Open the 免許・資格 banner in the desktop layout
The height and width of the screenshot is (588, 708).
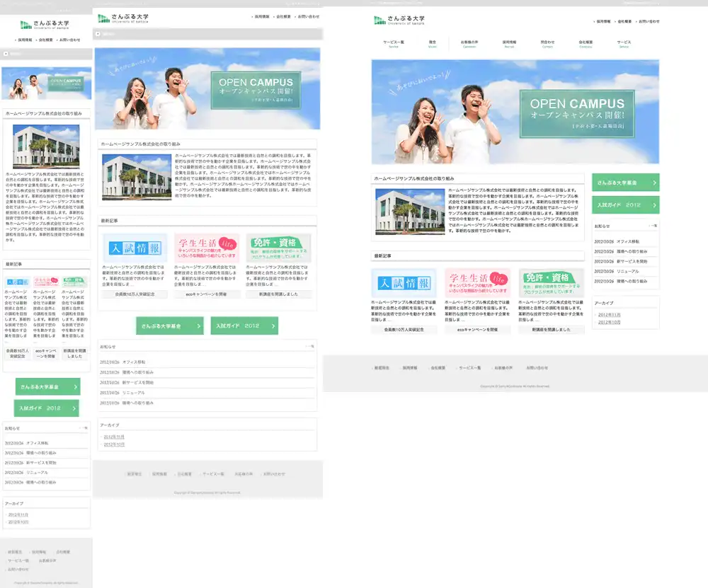pyautogui.click(x=552, y=283)
